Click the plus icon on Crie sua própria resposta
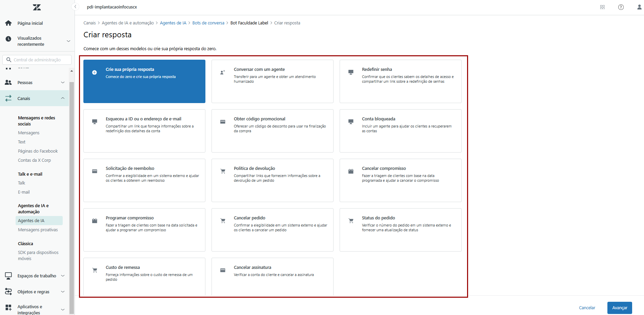Image resolution: width=644 pixels, height=315 pixels. coord(95,72)
